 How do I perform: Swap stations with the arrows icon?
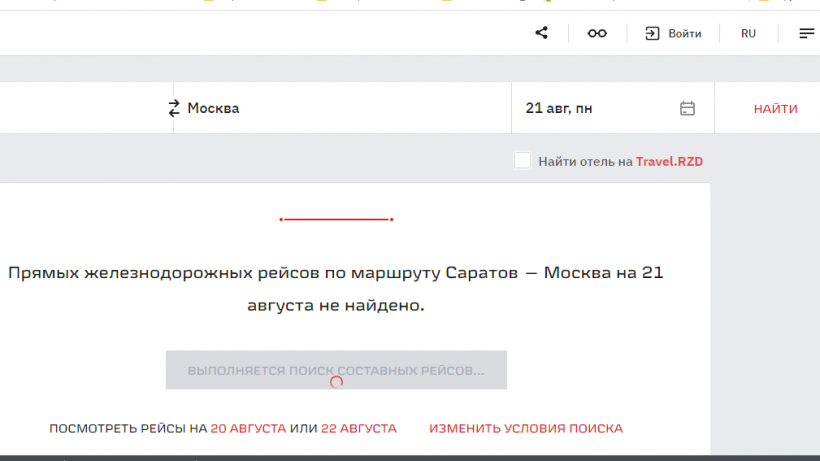pos(174,108)
